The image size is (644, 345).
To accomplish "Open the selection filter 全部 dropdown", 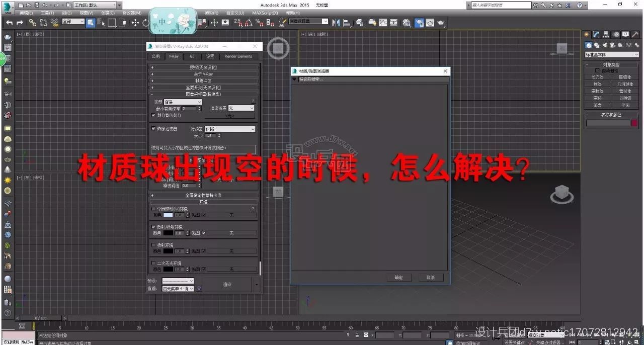I will (x=72, y=22).
